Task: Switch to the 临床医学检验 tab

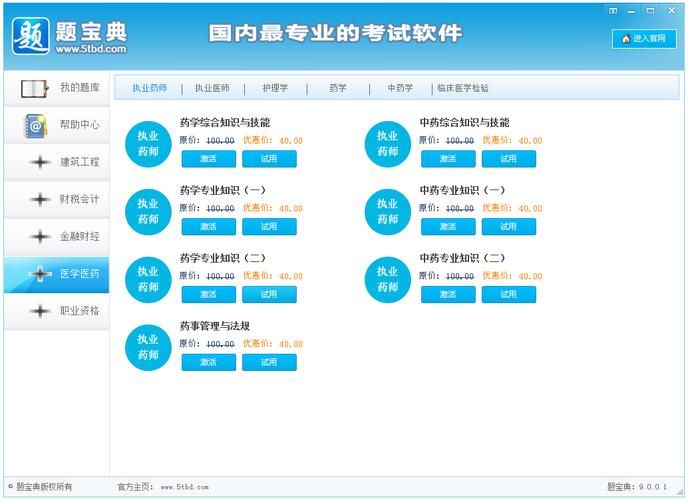Action: (x=463, y=88)
